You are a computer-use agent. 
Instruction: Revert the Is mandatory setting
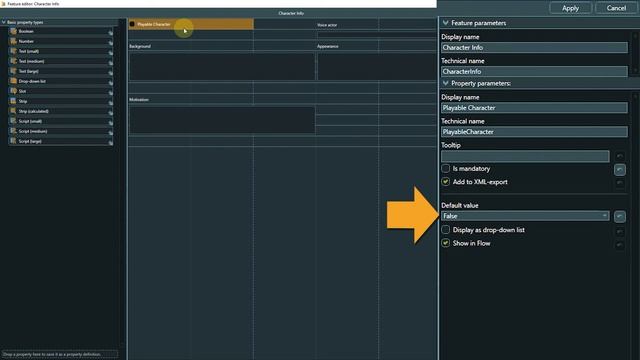(620, 169)
